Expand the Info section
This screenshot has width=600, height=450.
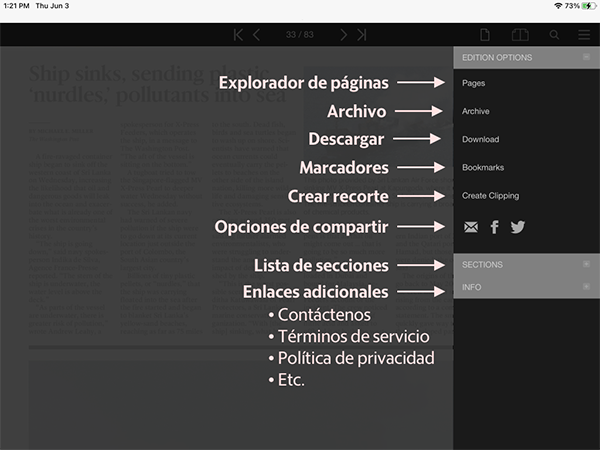click(586, 287)
